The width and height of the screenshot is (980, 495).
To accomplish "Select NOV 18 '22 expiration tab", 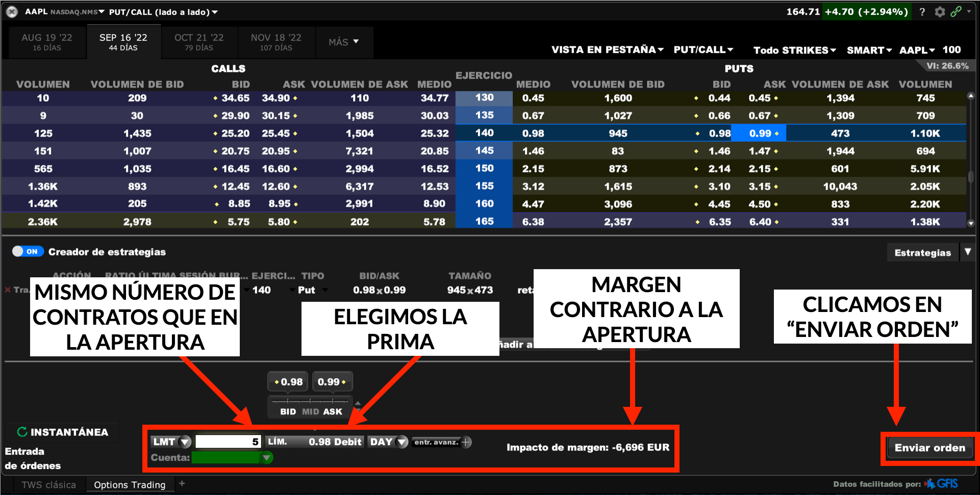I will [x=276, y=42].
